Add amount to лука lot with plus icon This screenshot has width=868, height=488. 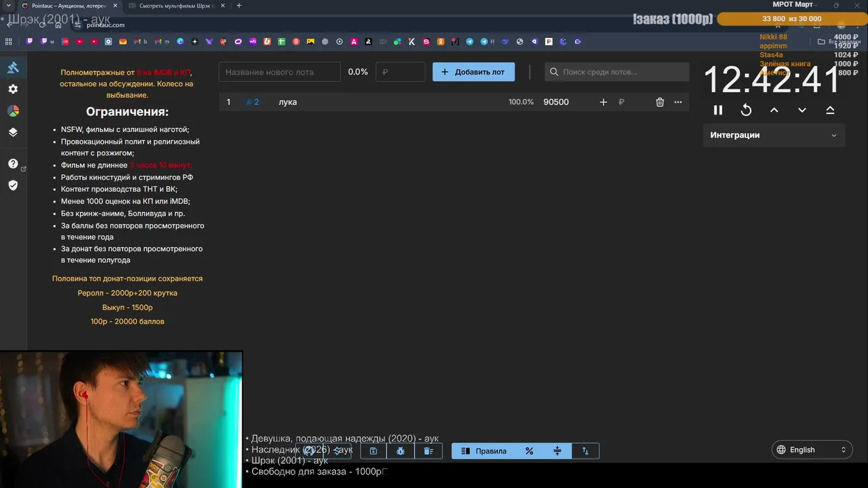point(604,102)
